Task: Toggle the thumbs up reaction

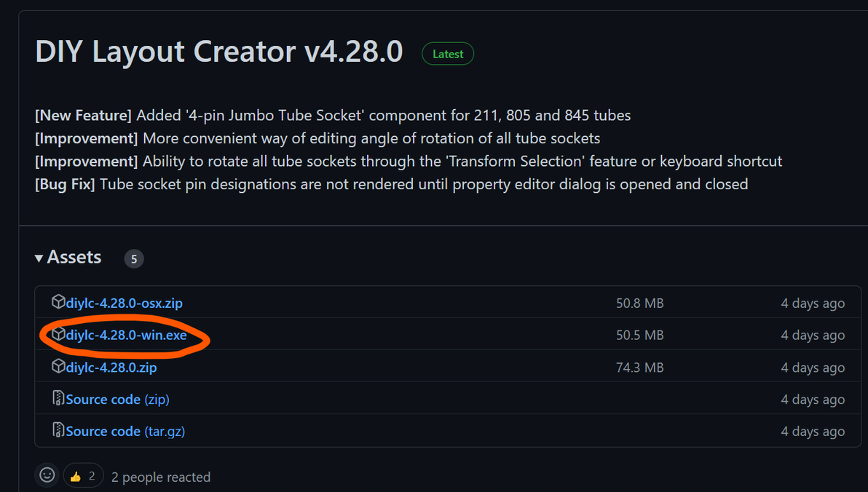Action: (83, 476)
